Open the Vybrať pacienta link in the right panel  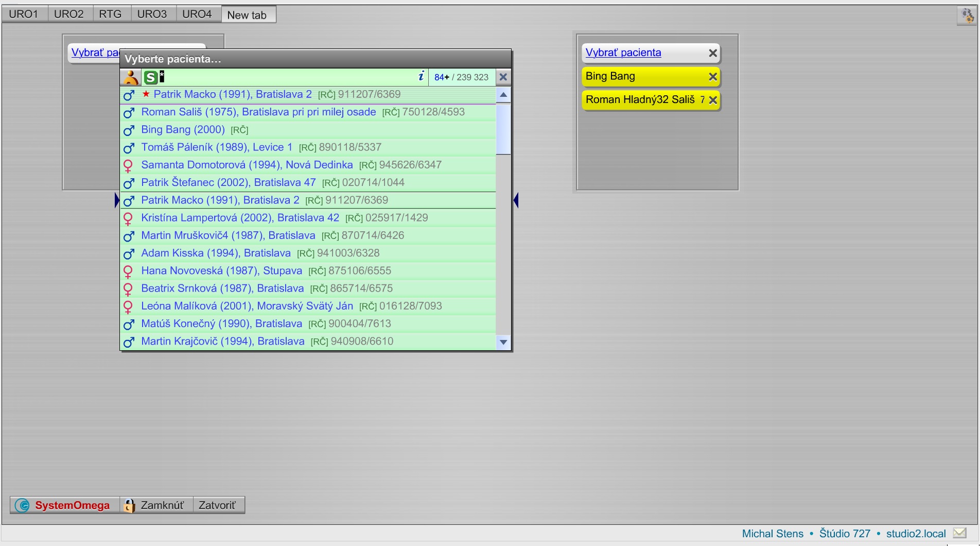tap(623, 53)
